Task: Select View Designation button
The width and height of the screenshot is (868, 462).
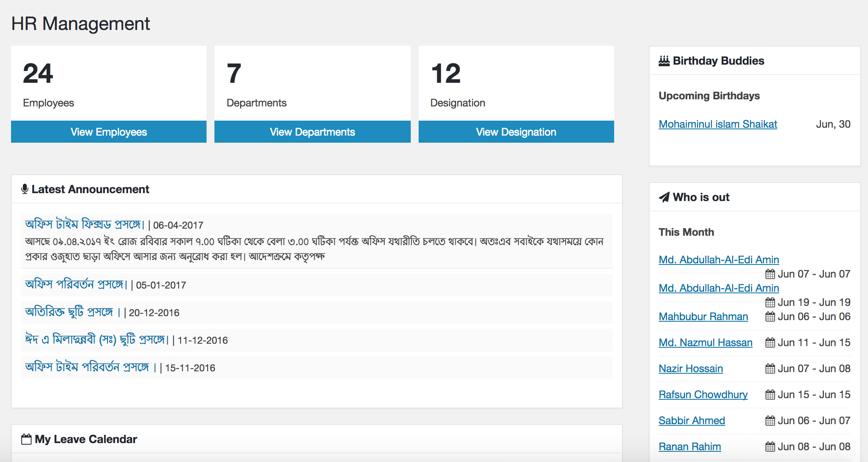Action: pyautogui.click(x=516, y=132)
